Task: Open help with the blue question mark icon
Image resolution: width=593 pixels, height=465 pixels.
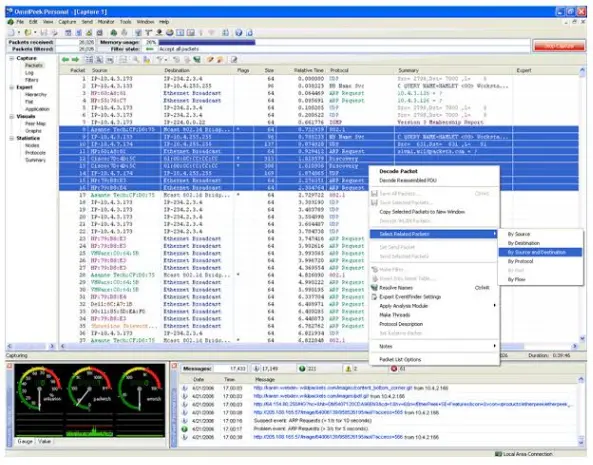Action: [x=238, y=33]
